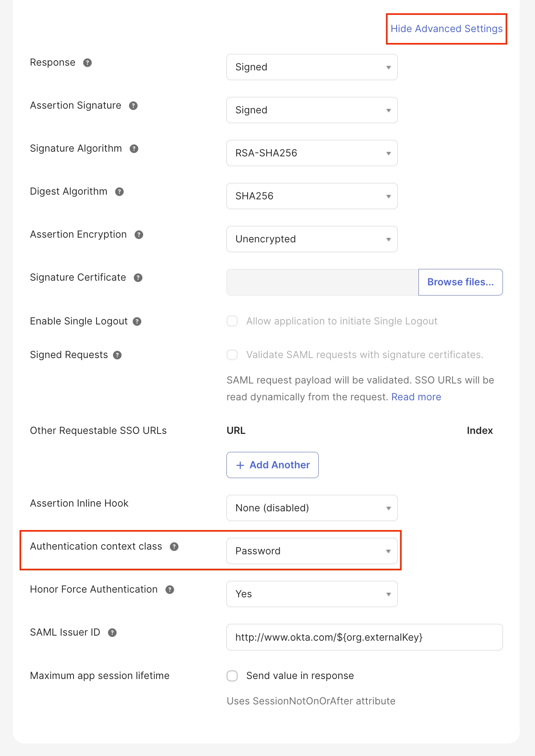The width and height of the screenshot is (535, 756).
Task: Open Authentication context class Password dropdown
Action: [x=312, y=551]
